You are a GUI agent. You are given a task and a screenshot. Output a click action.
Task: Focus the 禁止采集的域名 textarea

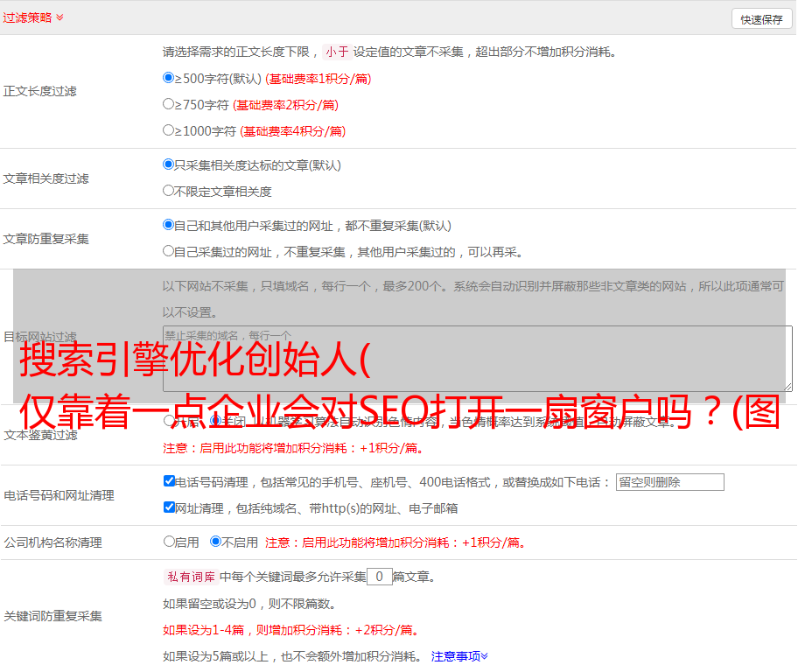478,359
